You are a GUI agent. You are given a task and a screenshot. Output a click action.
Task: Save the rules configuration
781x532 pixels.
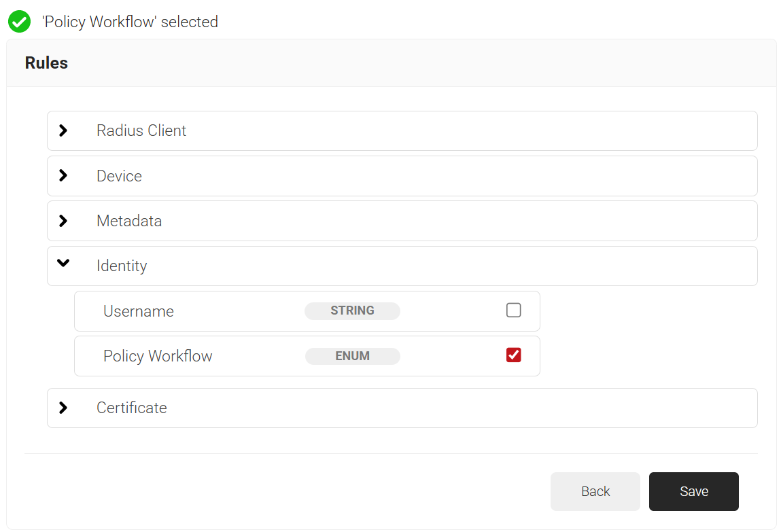click(693, 491)
